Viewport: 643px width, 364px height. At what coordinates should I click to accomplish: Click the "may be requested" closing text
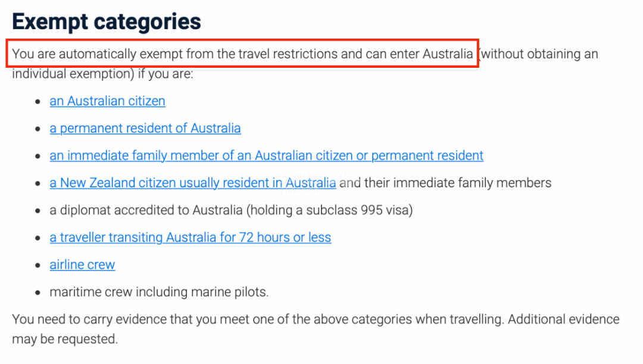65,340
